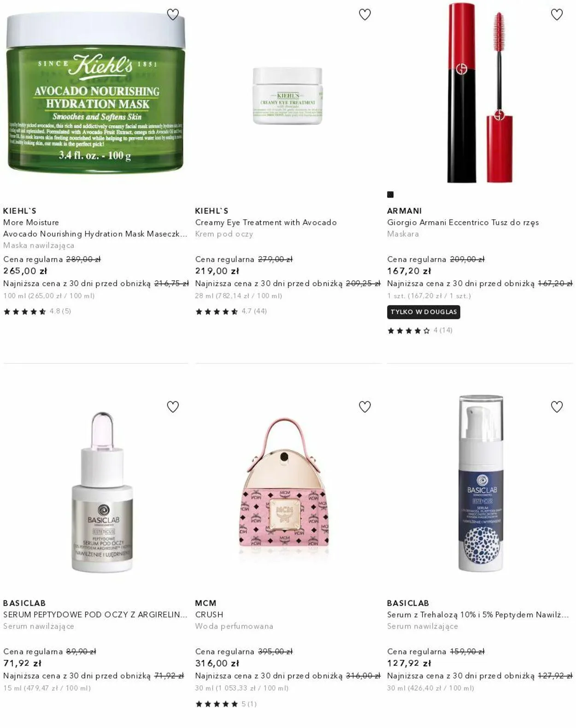Open Giorgio Armani Eccentrico Tusz do rzęs link
576x728 pixels.
click(x=463, y=222)
